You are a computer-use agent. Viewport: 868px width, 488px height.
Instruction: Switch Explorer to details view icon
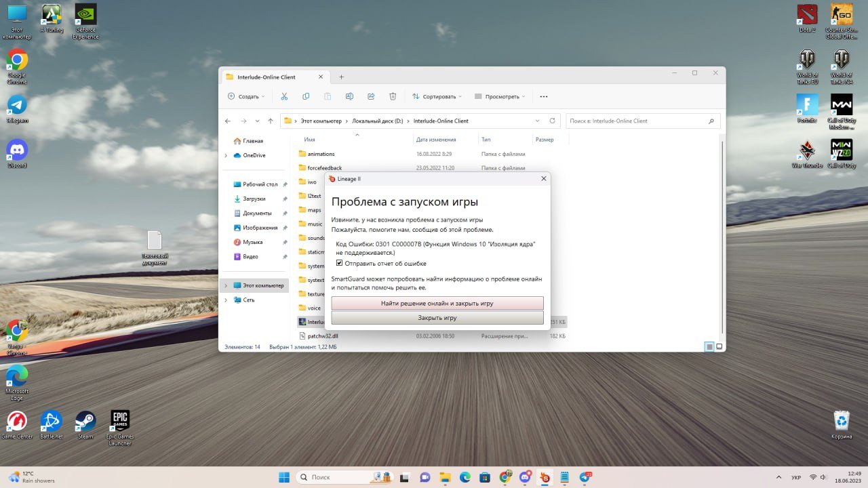tap(709, 346)
